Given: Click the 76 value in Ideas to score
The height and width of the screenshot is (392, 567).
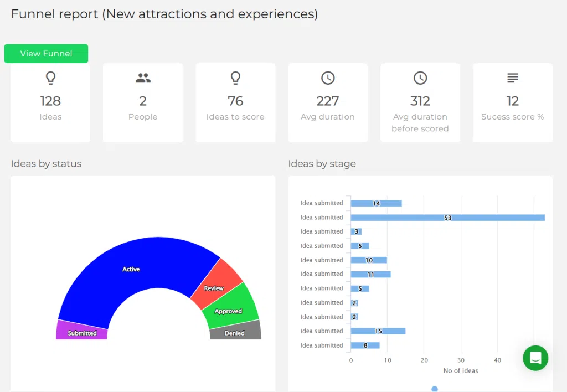Looking at the screenshot, I should tap(235, 101).
